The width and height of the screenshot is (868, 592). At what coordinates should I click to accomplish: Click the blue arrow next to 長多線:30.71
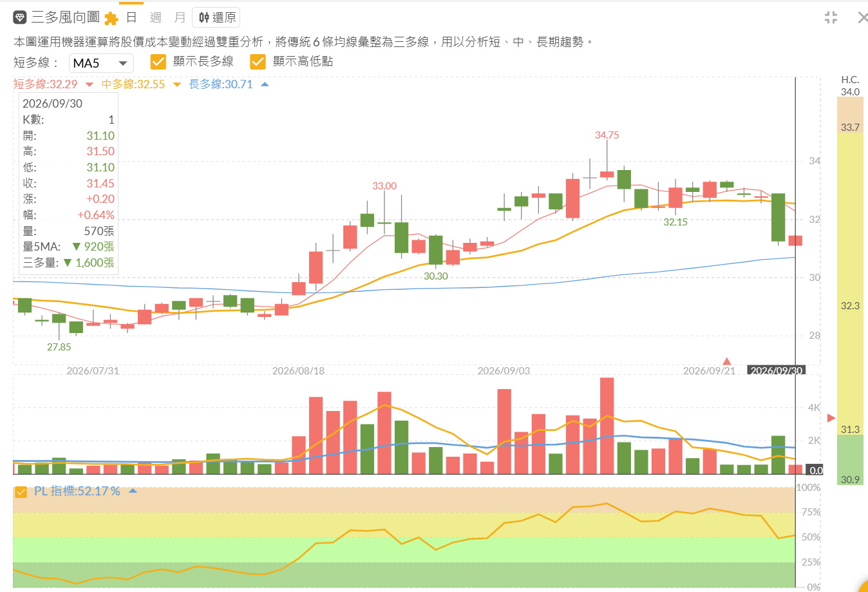pos(265,84)
